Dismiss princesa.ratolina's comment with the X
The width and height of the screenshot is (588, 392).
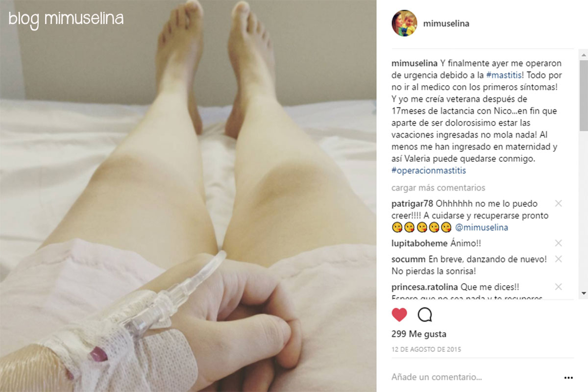click(558, 287)
